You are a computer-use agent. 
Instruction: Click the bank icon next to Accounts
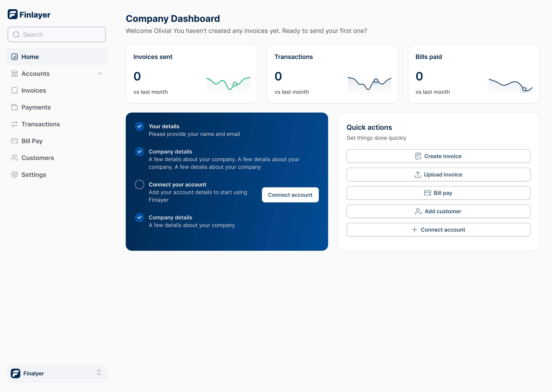click(x=14, y=74)
